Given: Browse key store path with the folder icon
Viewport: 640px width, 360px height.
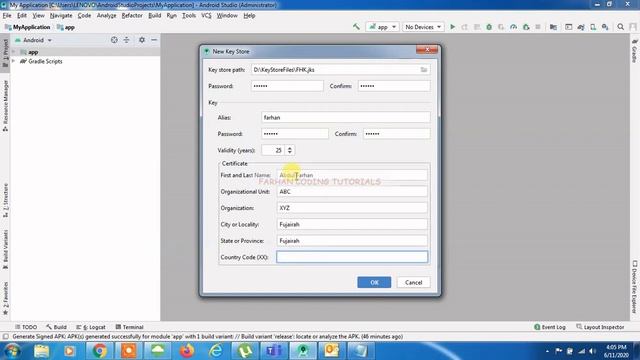Looking at the screenshot, I should 424,70.
